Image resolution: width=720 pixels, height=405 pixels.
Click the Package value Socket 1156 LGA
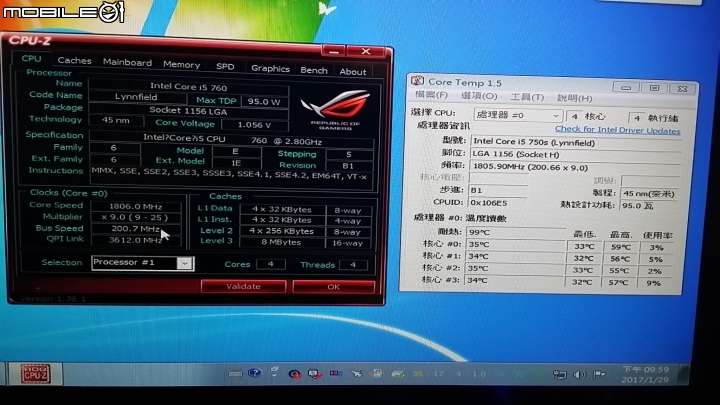pyautogui.click(x=188, y=111)
